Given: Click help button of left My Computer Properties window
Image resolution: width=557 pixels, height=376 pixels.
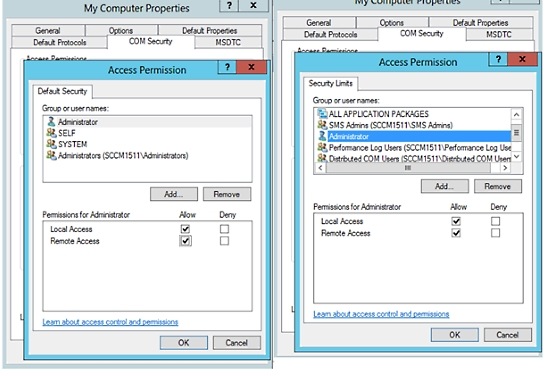Looking at the screenshot, I should pos(229,5).
